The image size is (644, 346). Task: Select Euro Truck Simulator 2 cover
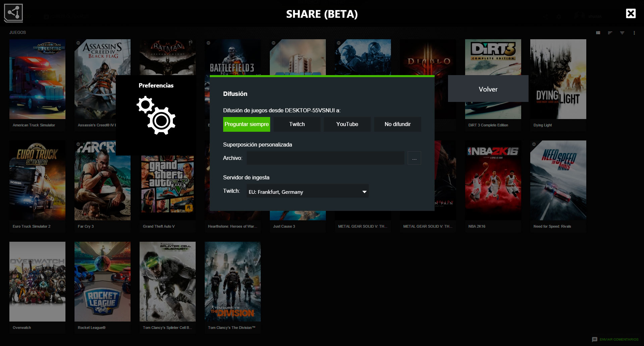pyautogui.click(x=37, y=180)
